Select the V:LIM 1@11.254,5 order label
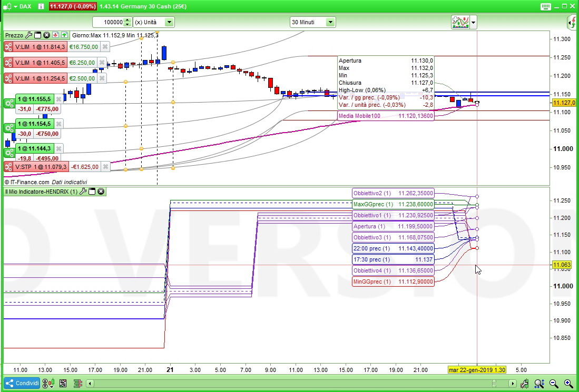This screenshot has width=579, height=392. coord(40,78)
